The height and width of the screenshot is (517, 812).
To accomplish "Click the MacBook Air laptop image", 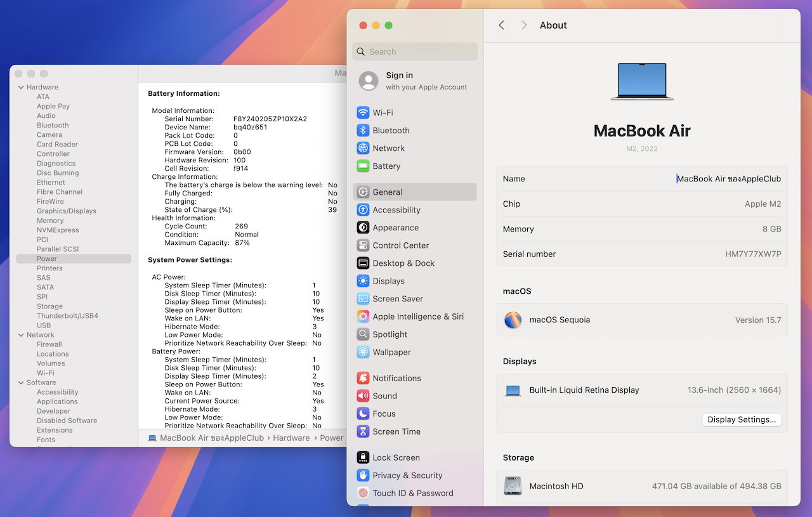I will pos(642,81).
